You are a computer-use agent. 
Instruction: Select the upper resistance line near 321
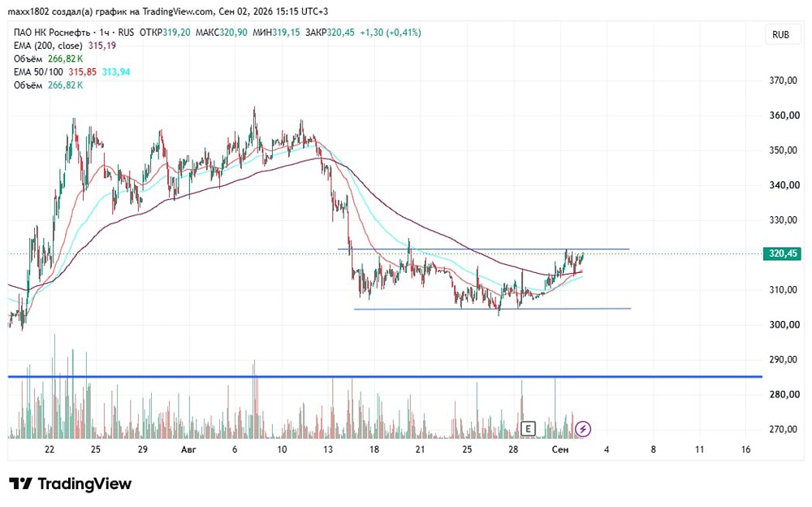click(x=483, y=249)
